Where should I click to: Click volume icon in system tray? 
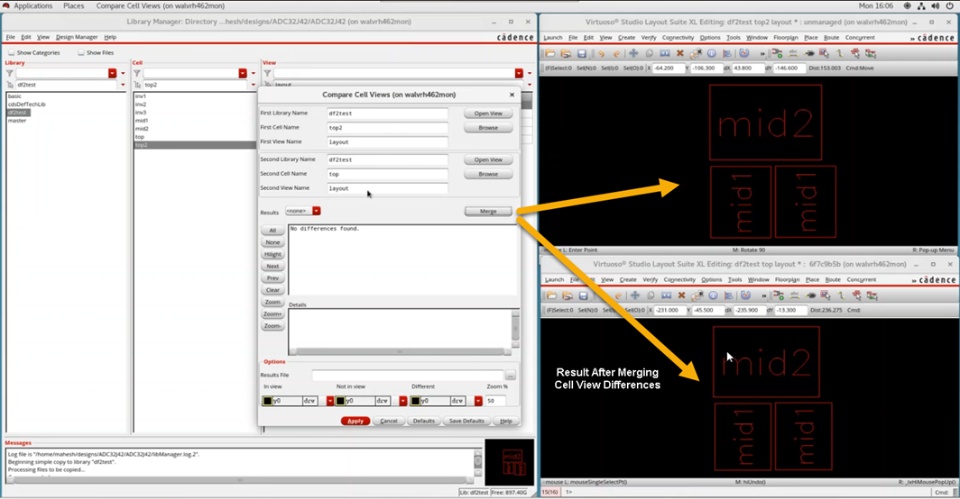(x=935, y=6)
